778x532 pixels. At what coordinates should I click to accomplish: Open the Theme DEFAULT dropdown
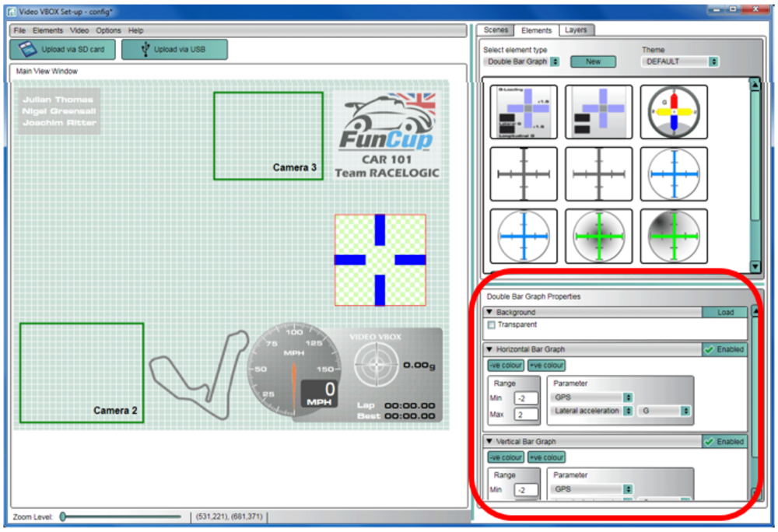680,61
